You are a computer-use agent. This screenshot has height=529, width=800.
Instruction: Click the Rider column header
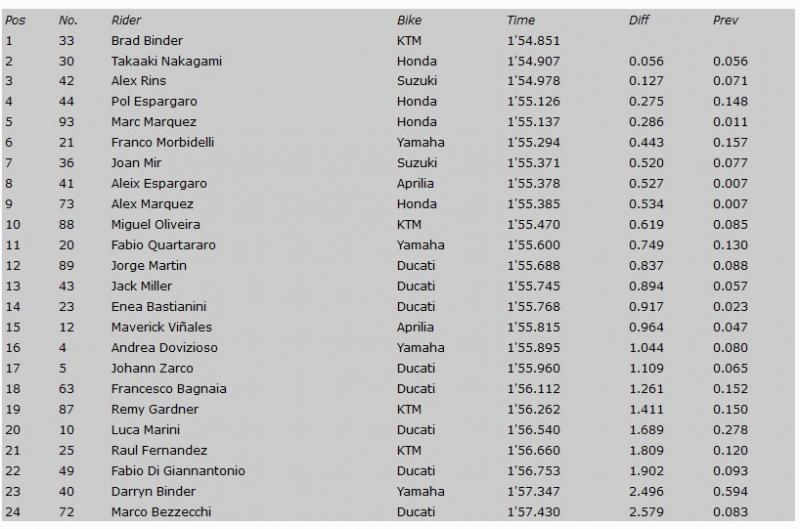pyautogui.click(x=126, y=20)
